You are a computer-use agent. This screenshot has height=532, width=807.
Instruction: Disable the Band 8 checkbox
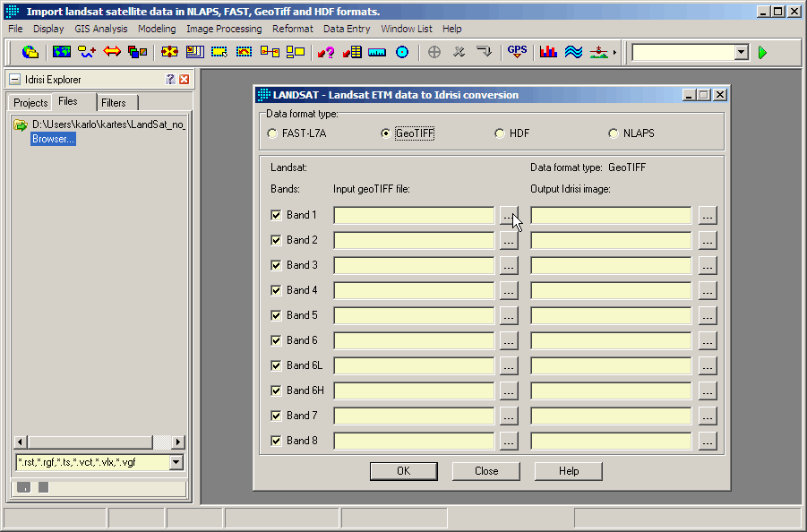[x=277, y=441]
